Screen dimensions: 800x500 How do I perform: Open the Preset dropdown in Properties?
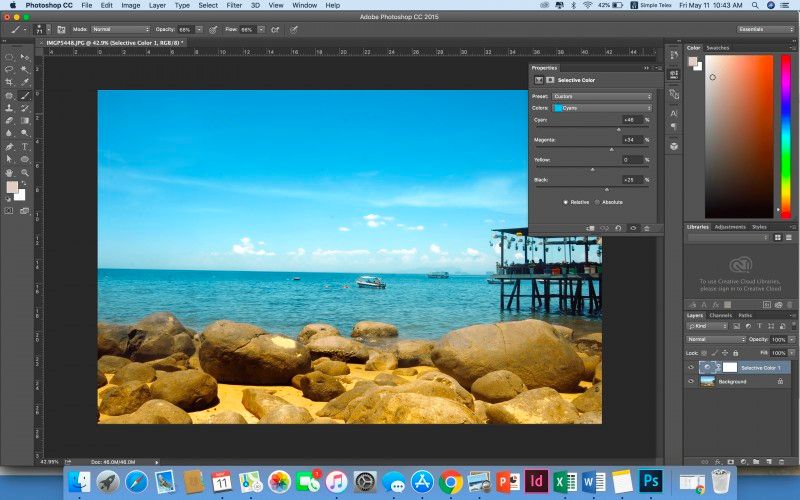[603, 96]
